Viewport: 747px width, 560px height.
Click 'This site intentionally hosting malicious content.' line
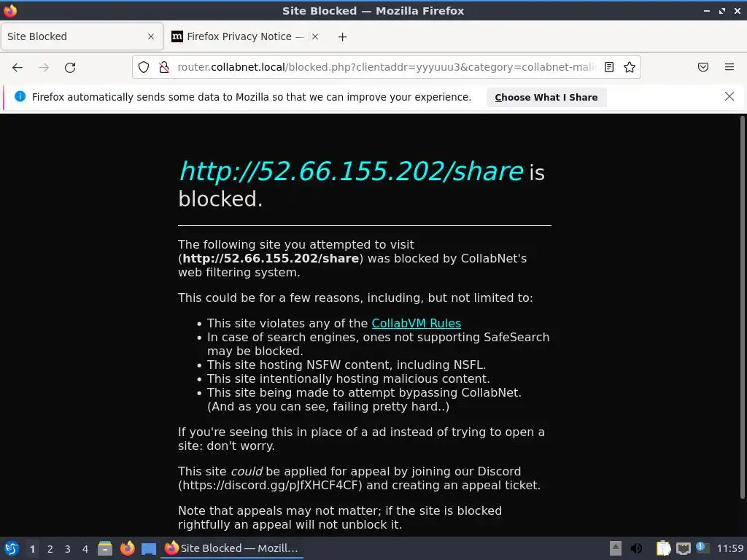348,379
